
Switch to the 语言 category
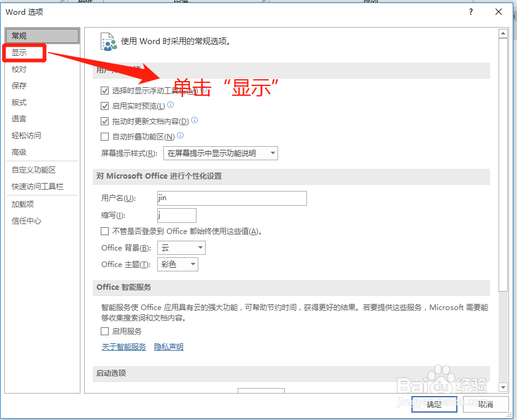[x=42, y=119]
